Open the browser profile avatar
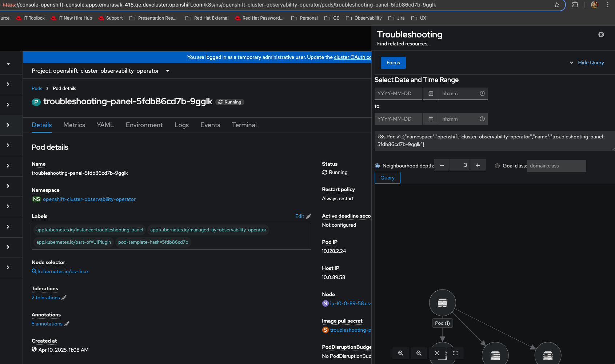This screenshot has height=364, width=615. [594, 5]
